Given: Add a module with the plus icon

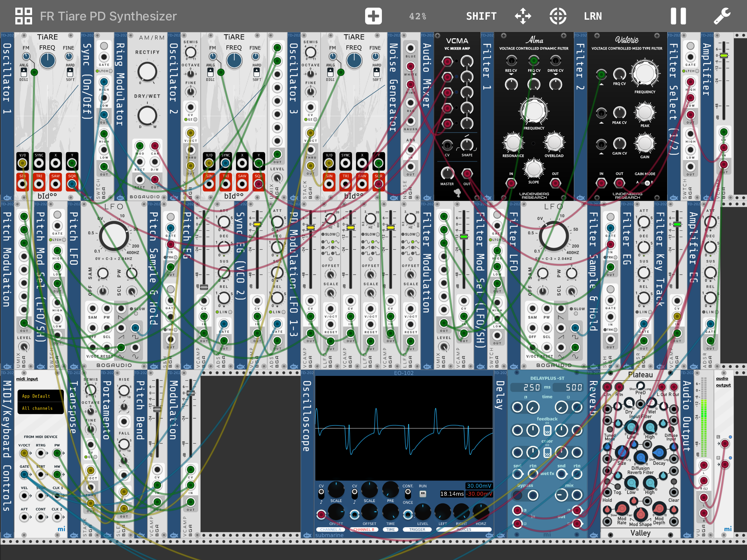Looking at the screenshot, I should click(373, 16).
